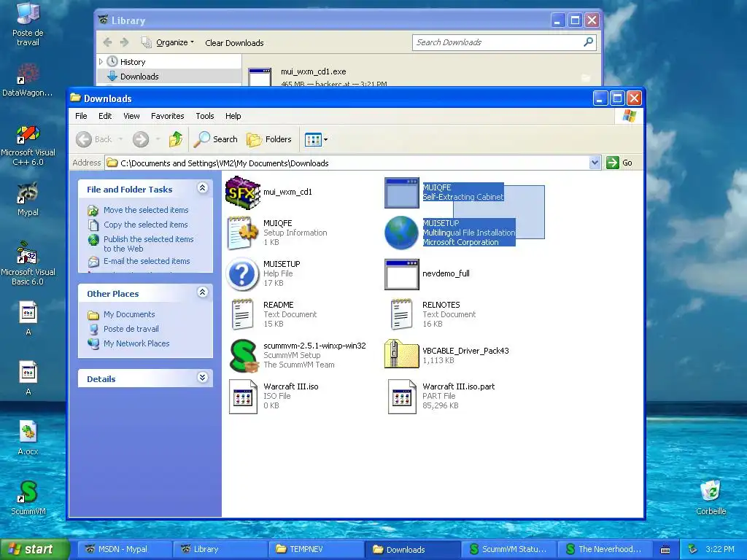Open the Tools menu
The height and width of the screenshot is (560, 747).
pos(205,116)
